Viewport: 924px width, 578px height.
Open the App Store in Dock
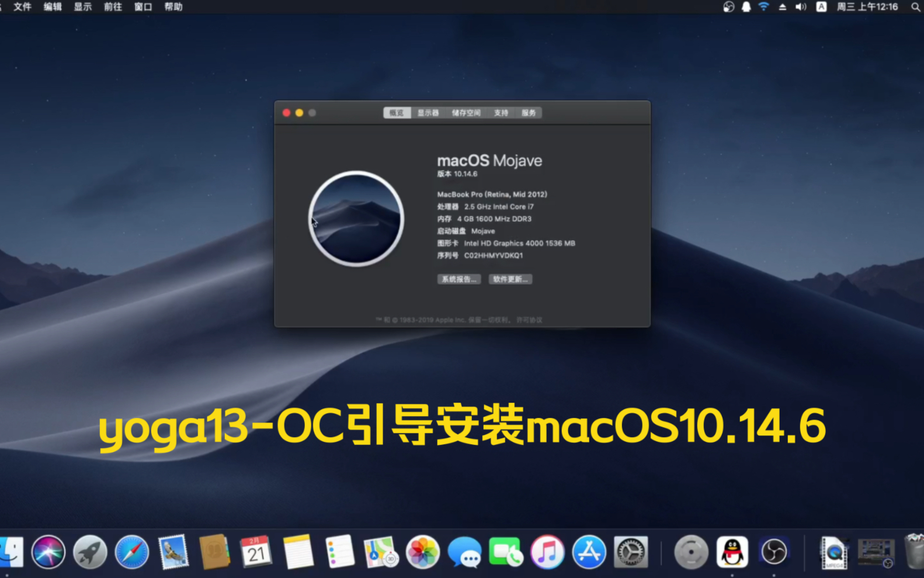tap(589, 552)
